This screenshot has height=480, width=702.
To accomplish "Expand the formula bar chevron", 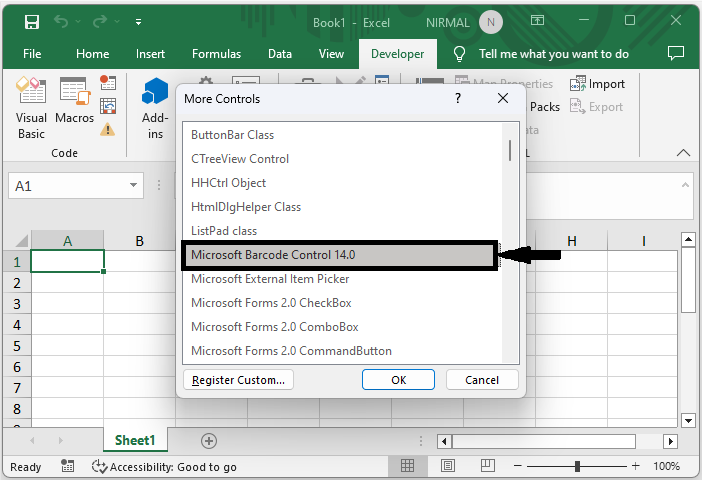I will click(685, 184).
